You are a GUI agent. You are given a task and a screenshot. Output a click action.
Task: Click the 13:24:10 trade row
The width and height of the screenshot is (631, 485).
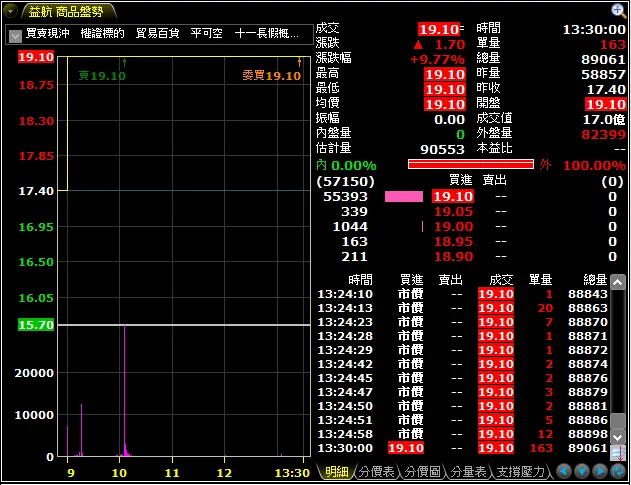(x=463, y=294)
